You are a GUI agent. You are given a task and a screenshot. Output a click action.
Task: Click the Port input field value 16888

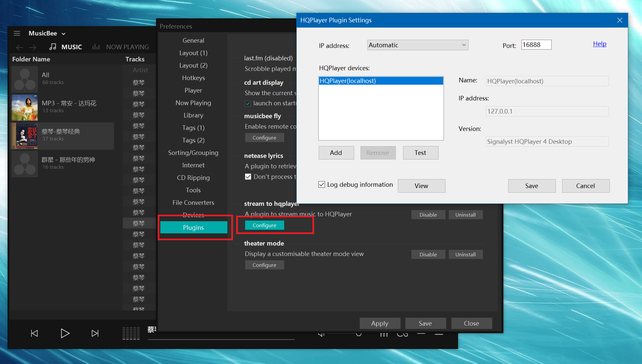coord(535,45)
